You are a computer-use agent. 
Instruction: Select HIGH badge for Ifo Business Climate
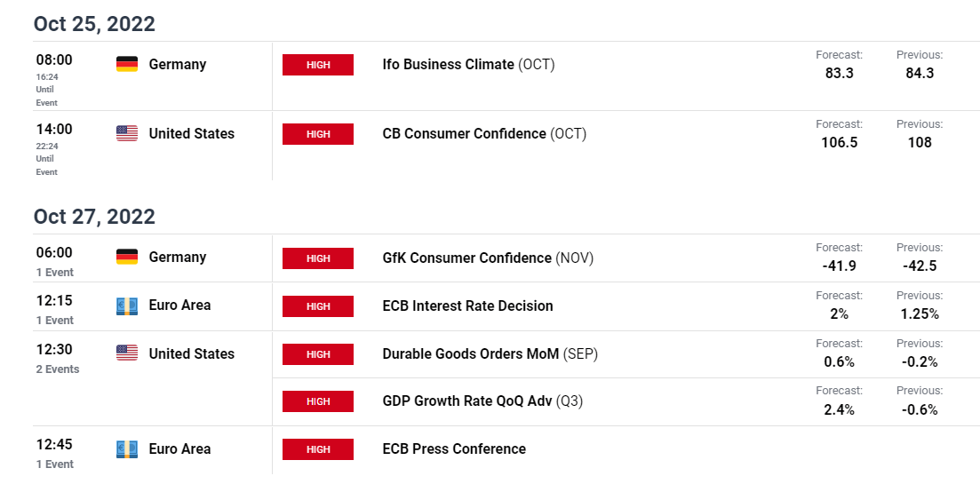pos(318,65)
